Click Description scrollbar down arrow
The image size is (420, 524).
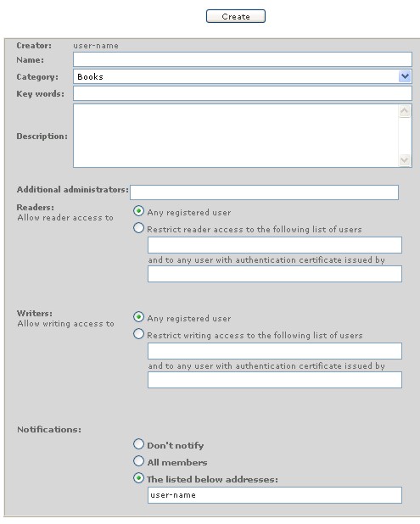coord(405,159)
